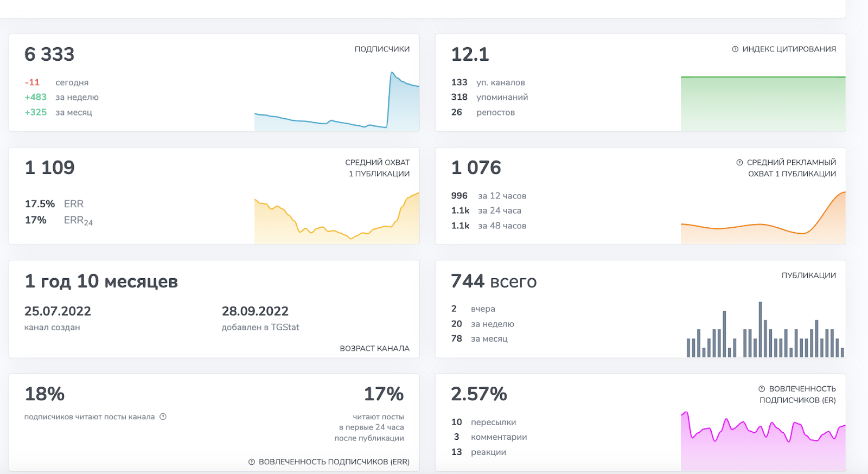Click the +483 за неделю value

(x=61, y=97)
